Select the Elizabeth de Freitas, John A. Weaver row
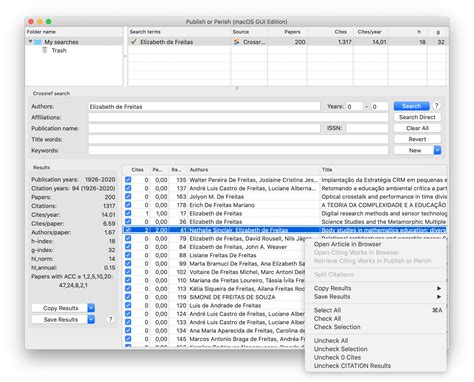This screenshot has height=382, width=474. pos(238,247)
